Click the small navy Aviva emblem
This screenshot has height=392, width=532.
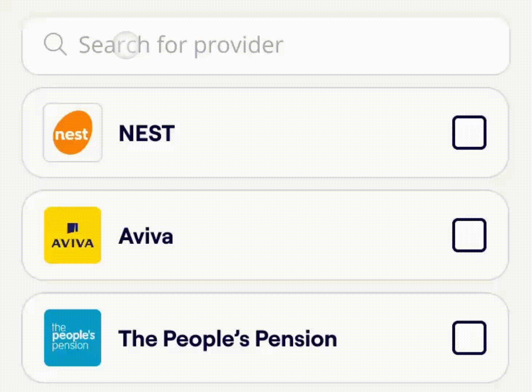pos(73,228)
